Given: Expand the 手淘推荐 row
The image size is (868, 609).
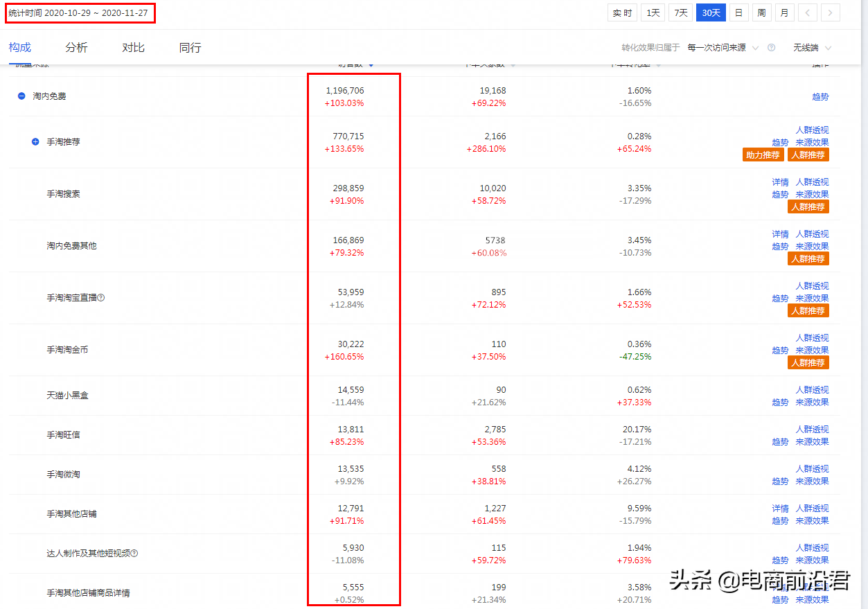Looking at the screenshot, I should pos(35,141).
